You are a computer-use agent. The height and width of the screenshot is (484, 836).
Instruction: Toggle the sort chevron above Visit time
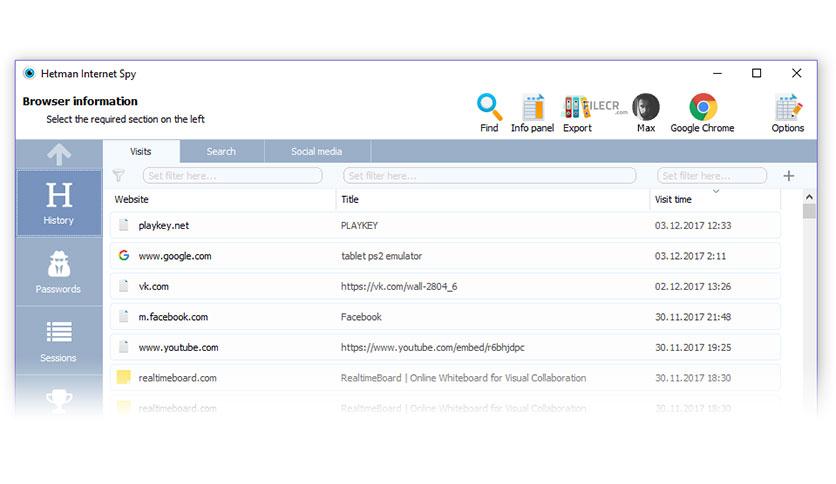click(716, 191)
